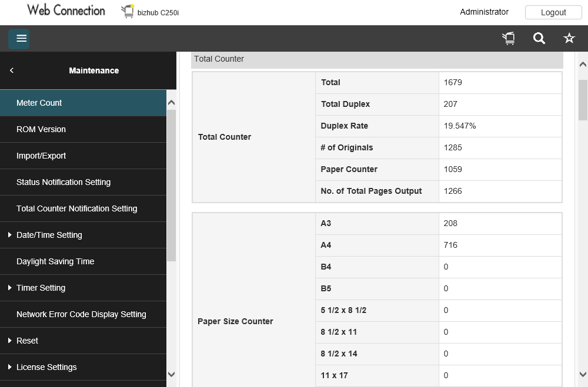This screenshot has width=588, height=387.
Task: Click the bizhub C250i device status icon
Action: [128, 12]
